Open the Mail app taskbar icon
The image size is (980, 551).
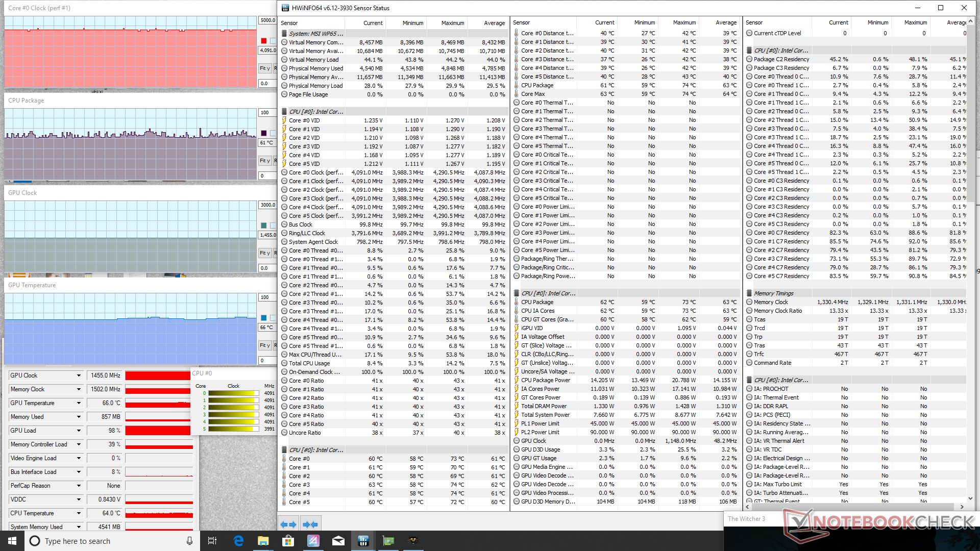(338, 541)
